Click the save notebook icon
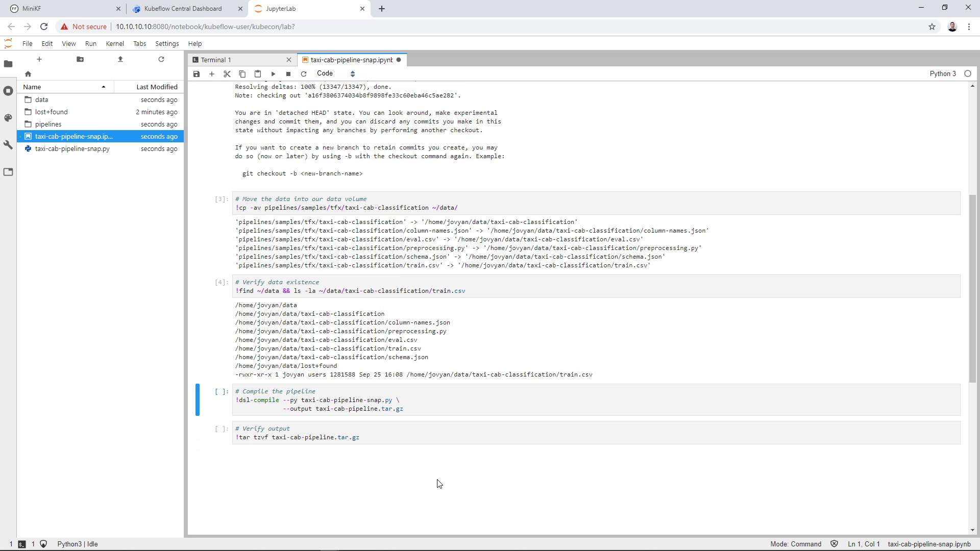Viewport: 980px width, 551px height. pos(197,73)
